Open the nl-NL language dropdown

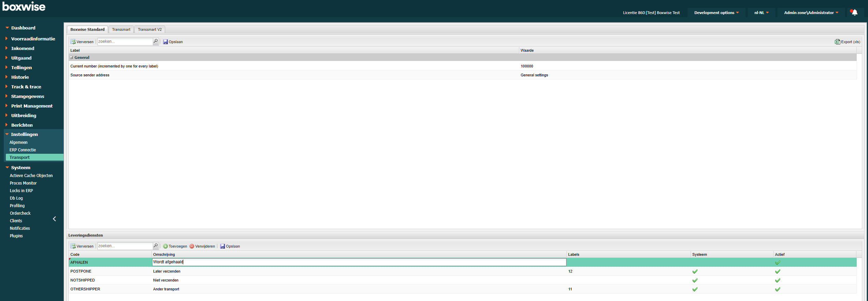[x=761, y=13]
